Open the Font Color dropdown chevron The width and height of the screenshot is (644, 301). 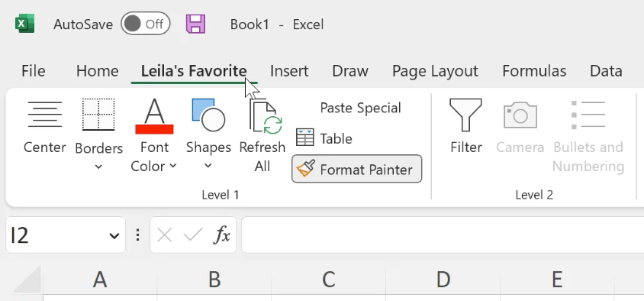point(173,166)
